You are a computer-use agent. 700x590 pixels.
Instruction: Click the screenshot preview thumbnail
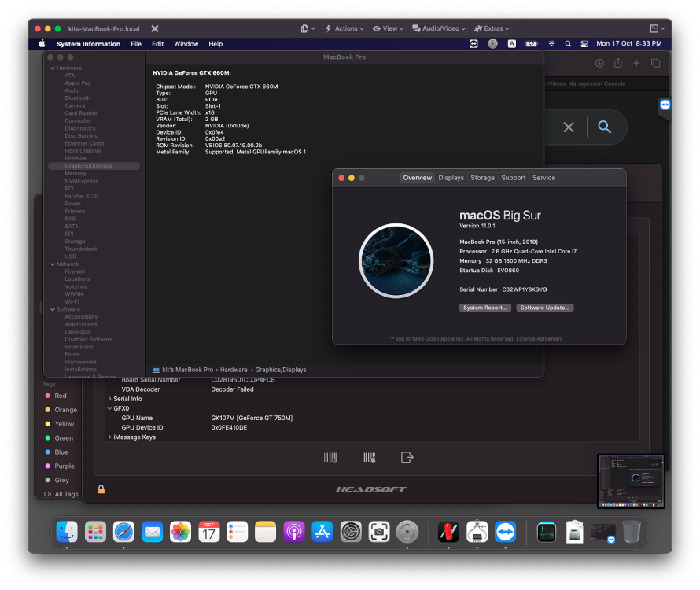(631, 481)
